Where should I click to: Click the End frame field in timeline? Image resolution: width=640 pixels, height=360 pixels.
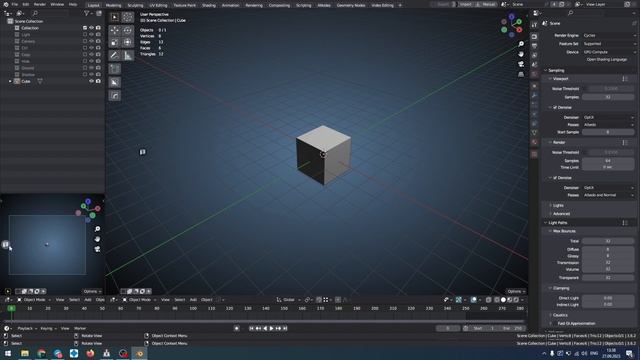pos(512,328)
